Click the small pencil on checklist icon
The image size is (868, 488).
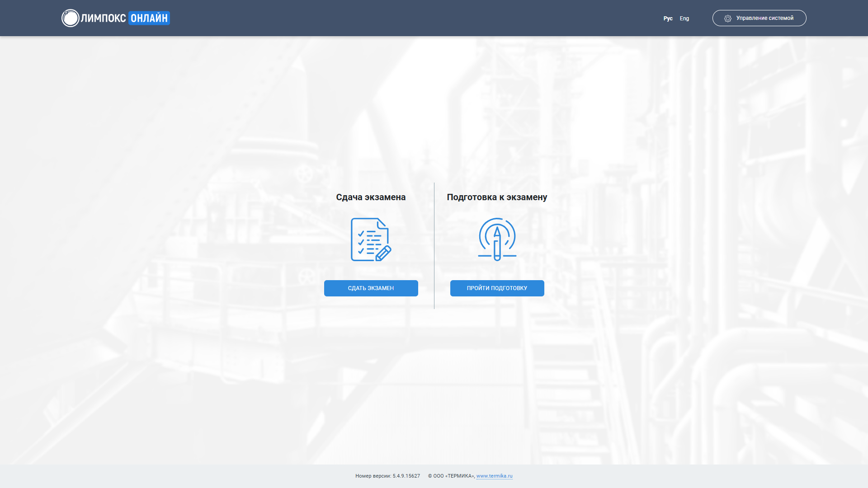[x=383, y=253]
